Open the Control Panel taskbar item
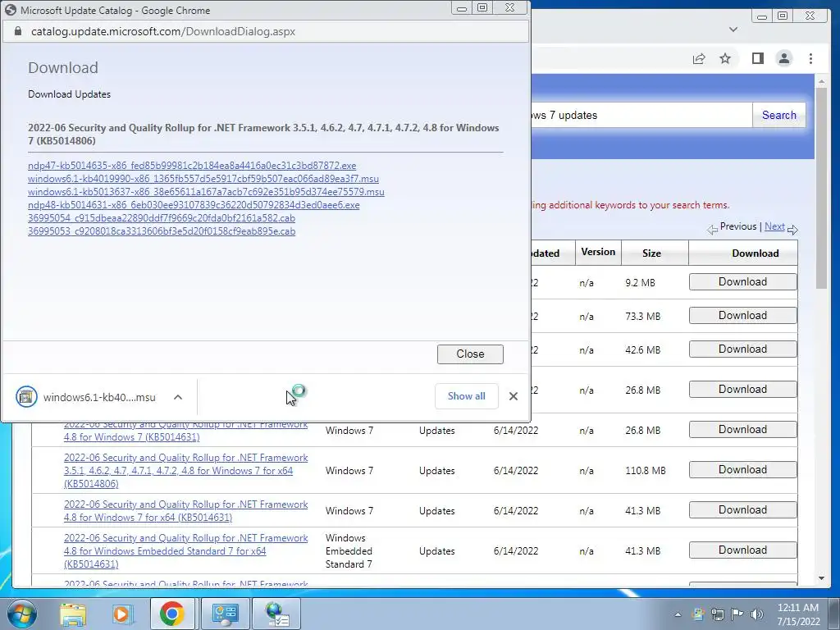Viewport: 840px width, 630px height. (225, 614)
